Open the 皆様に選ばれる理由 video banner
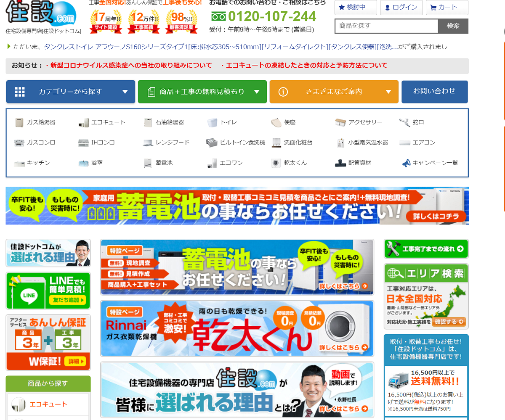 [x=237, y=390]
